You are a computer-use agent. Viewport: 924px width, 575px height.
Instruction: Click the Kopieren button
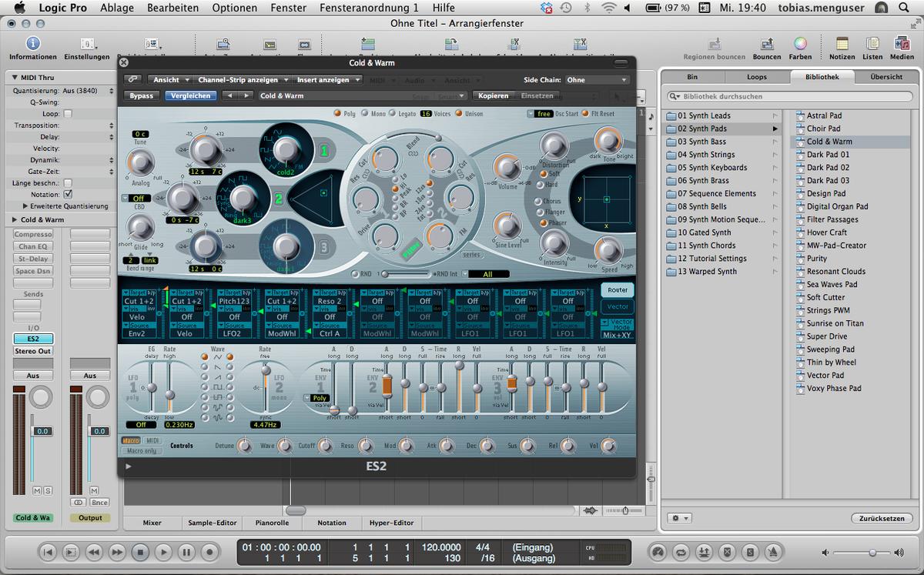pyautogui.click(x=494, y=95)
